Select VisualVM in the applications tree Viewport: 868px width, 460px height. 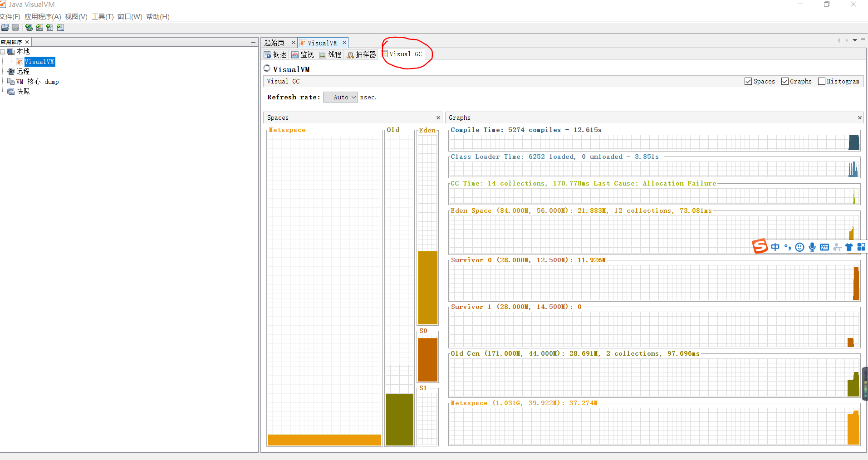pyautogui.click(x=39, y=62)
